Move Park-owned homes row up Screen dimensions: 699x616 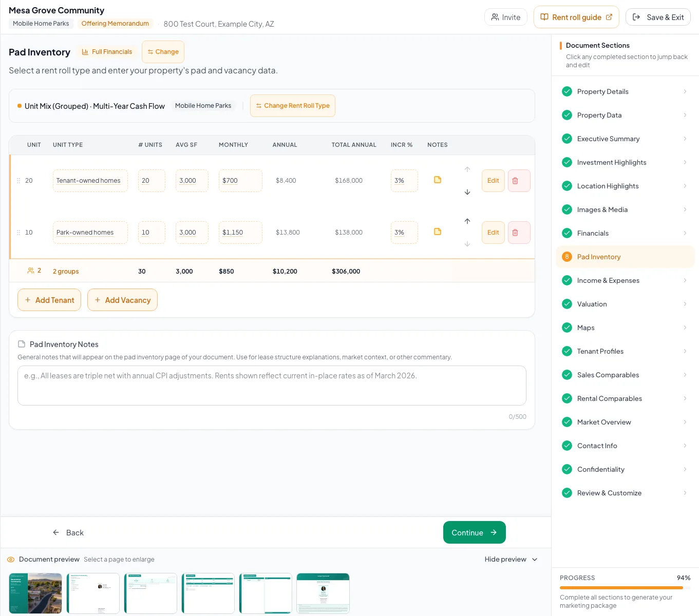coord(467,221)
